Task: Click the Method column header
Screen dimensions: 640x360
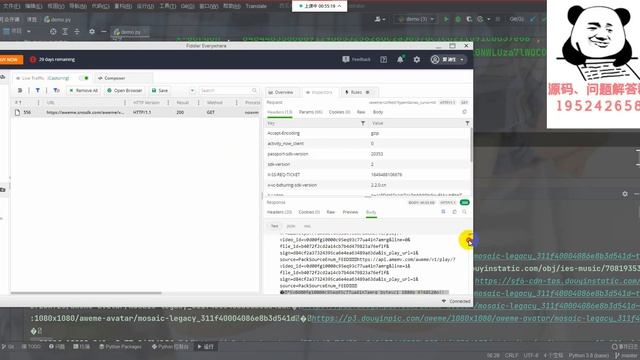Action: tap(214, 102)
